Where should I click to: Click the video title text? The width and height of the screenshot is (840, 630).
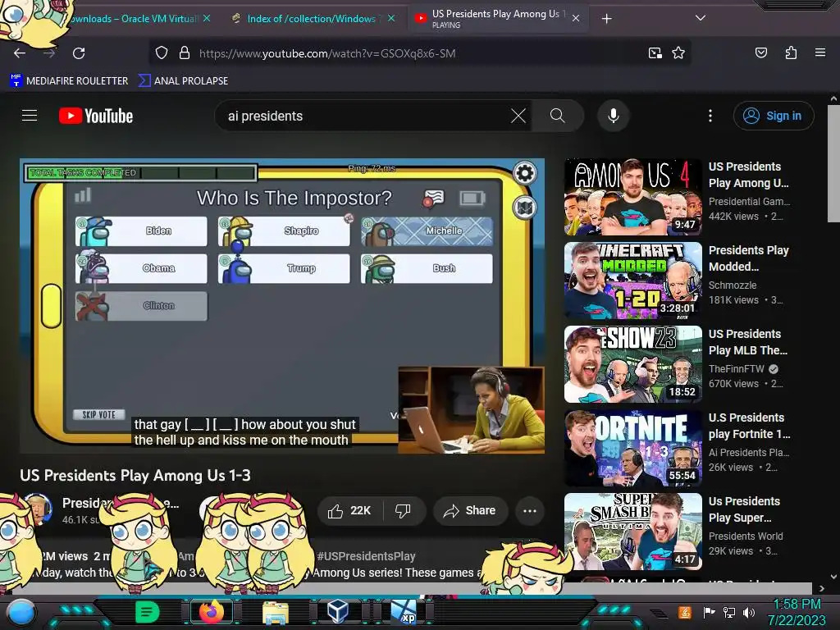click(x=135, y=475)
